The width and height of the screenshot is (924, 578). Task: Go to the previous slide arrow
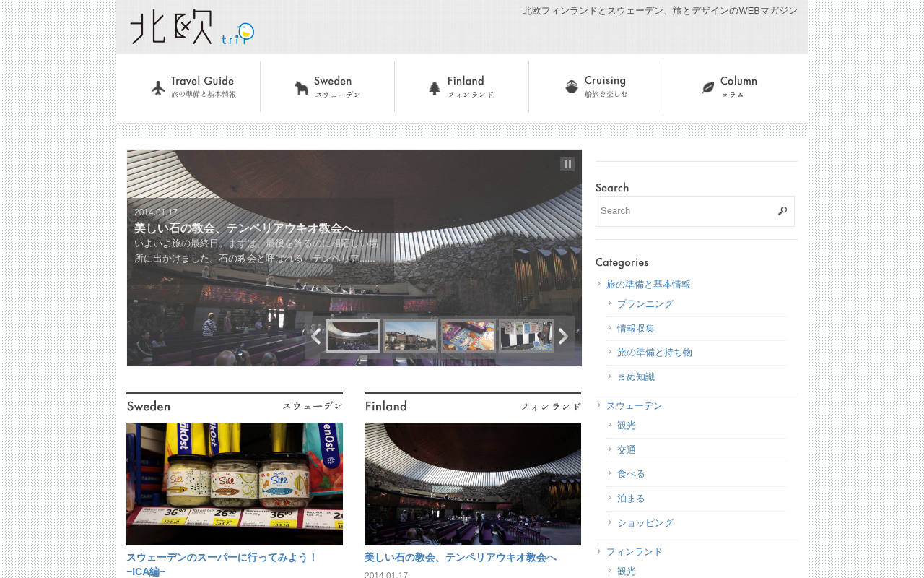[x=315, y=336]
